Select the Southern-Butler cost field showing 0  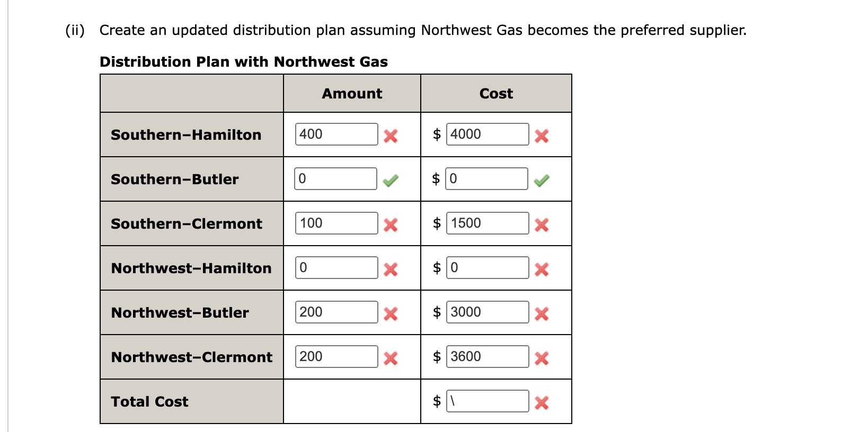(487, 178)
